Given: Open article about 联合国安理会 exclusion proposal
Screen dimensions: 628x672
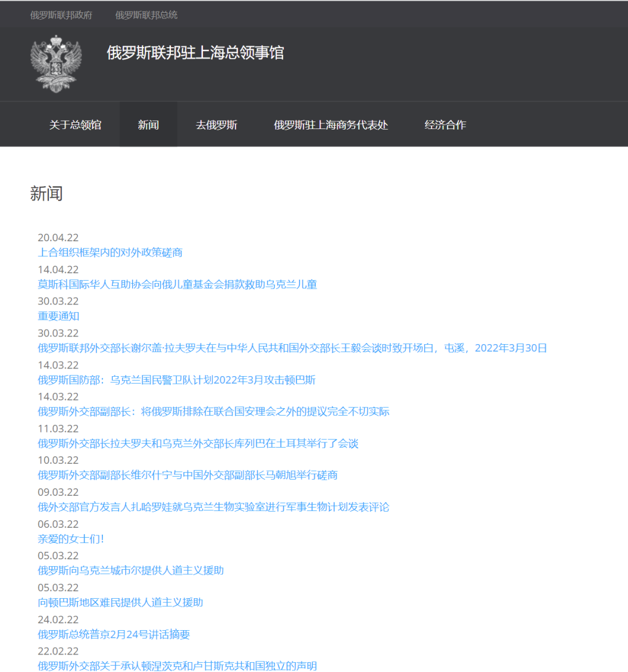Looking at the screenshot, I should [x=213, y=412].
